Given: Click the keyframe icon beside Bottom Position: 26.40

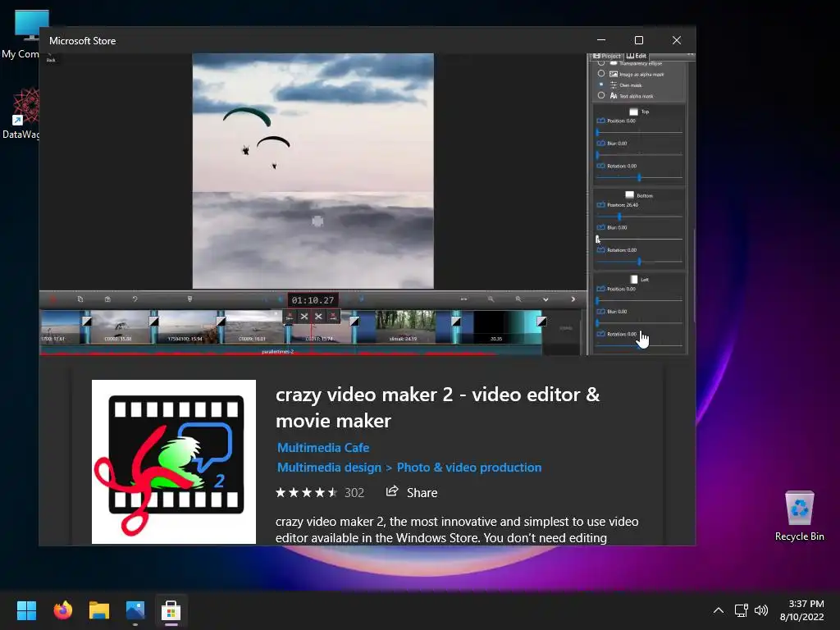Looking at the screenshot, I should click(600, 205).
